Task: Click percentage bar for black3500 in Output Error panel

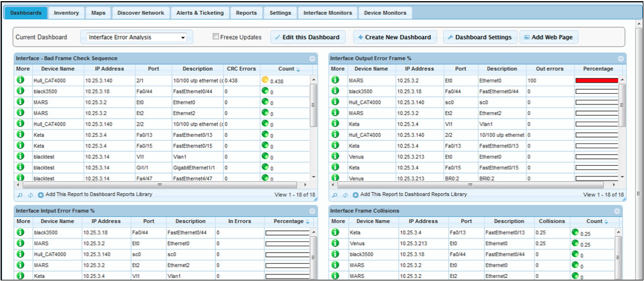Action: (597, 92)
